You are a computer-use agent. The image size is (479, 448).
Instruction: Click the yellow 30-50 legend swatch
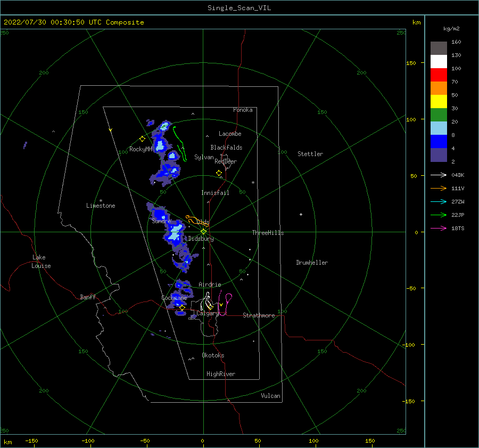tap(439, 102)
